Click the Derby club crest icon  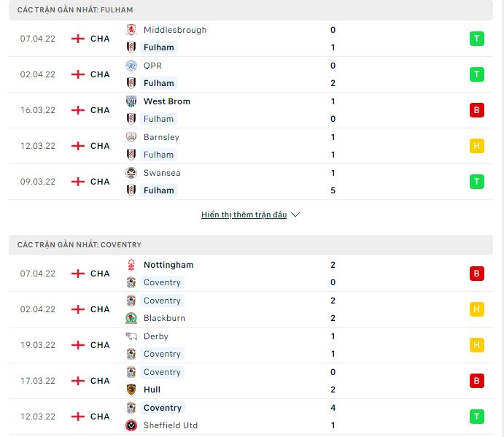(131, 336)
